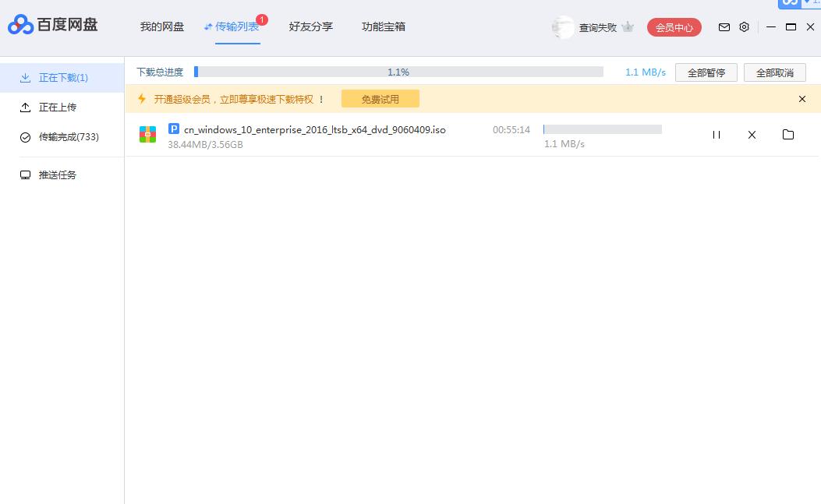This screenshot has height=504, width=821.
Task: Open the download's containing folder icon
Action: click(x=788, y=135)
